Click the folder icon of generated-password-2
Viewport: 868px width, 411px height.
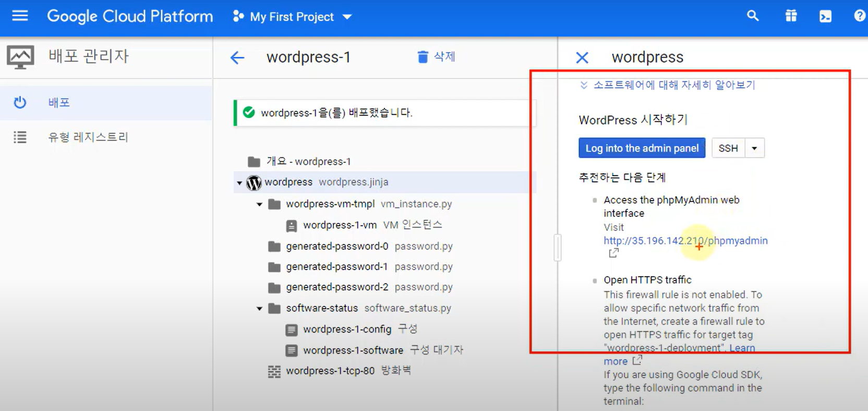click(274, 287)
